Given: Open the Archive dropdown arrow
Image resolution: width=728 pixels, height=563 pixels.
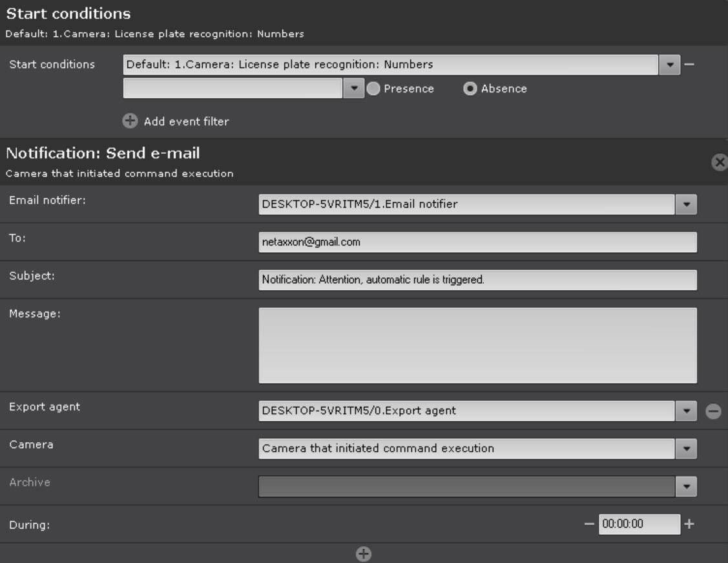Looking at the screenshot, I should pos(686,487).
